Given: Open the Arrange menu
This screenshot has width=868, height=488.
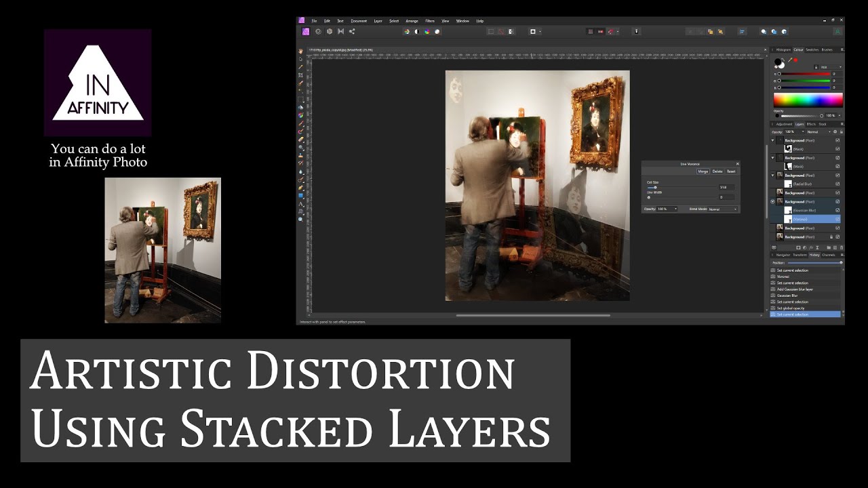Looking at the screenshot, I should (412, 21).
